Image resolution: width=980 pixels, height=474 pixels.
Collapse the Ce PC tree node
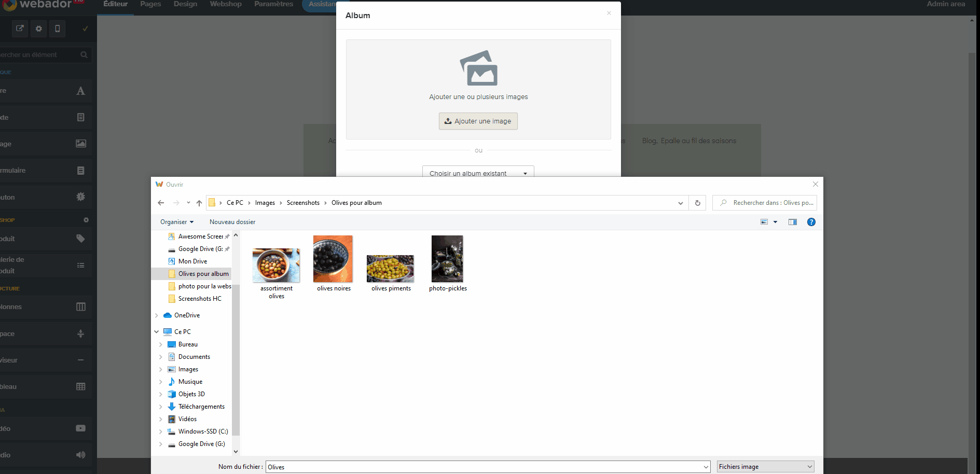pyautogui.click(x=157, y=332)
